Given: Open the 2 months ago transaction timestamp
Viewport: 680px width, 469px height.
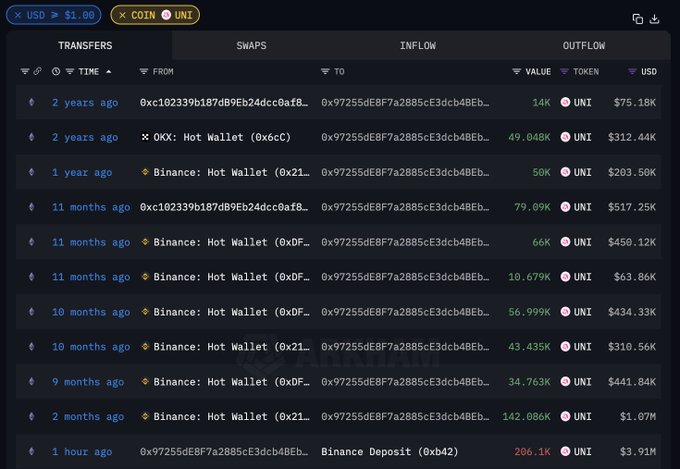Looking at the screenshot, I should click(88, 417).
